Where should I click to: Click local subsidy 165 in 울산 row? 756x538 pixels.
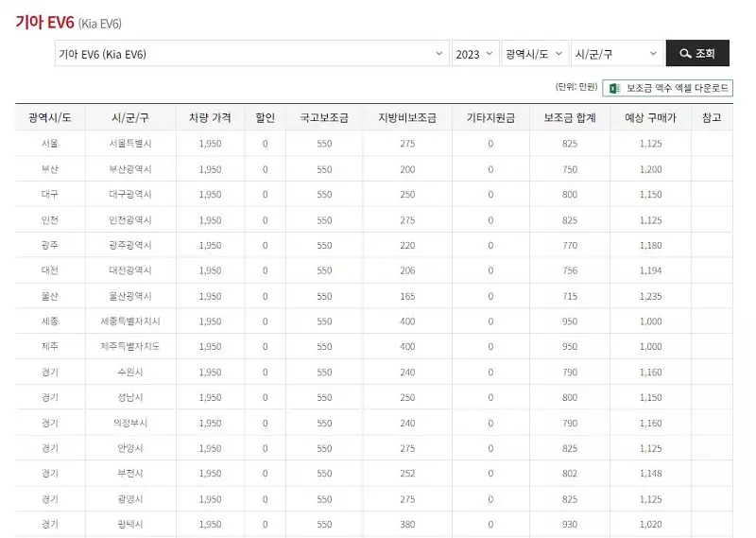click(407, 296)
